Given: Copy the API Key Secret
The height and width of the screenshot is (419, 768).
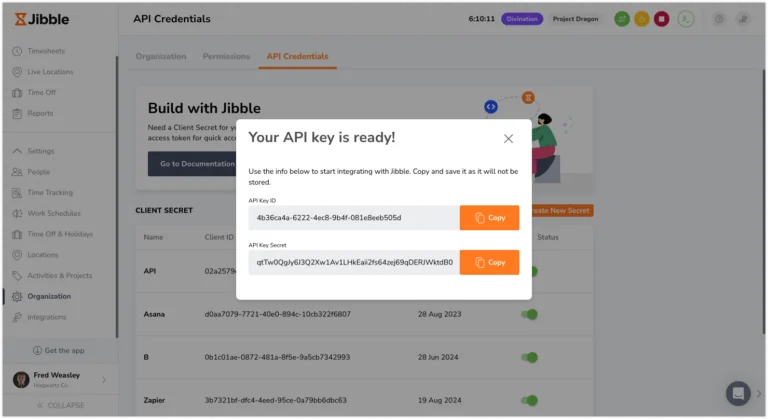Looking at the screenshot, I should 489,263.
